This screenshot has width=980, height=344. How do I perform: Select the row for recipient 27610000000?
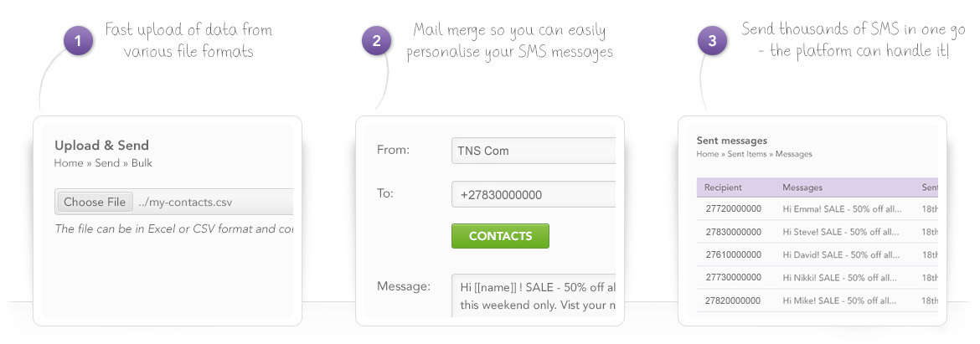[x=733, y=254]
